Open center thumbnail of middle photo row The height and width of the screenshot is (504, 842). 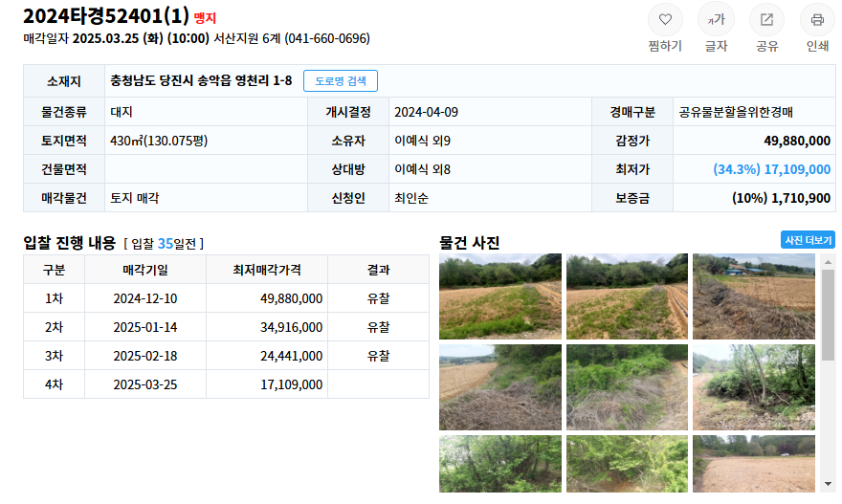[x=627, y=387]
